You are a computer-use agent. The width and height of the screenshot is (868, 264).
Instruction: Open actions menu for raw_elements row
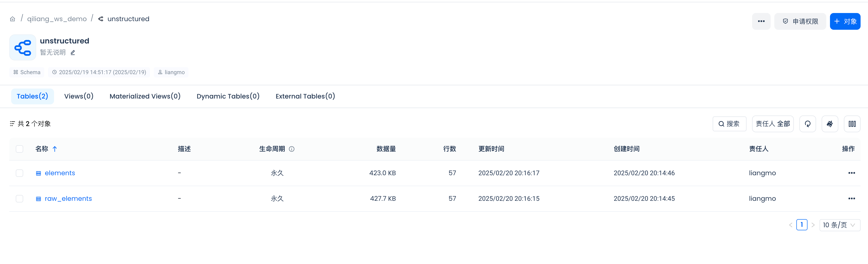click(x=852, y=198)
